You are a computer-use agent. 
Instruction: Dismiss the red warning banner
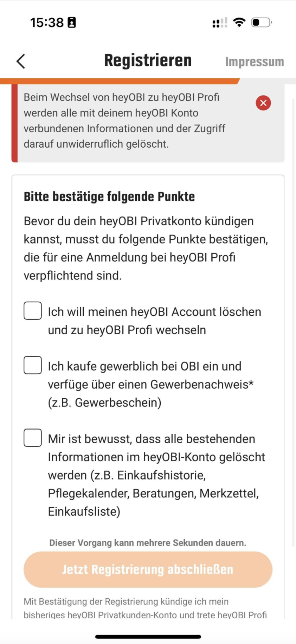263,103
